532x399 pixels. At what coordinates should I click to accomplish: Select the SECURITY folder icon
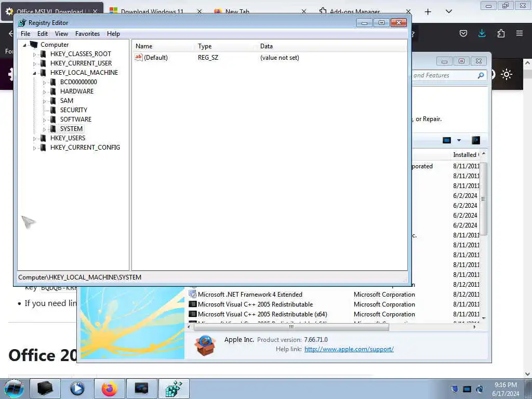(53, 110)
